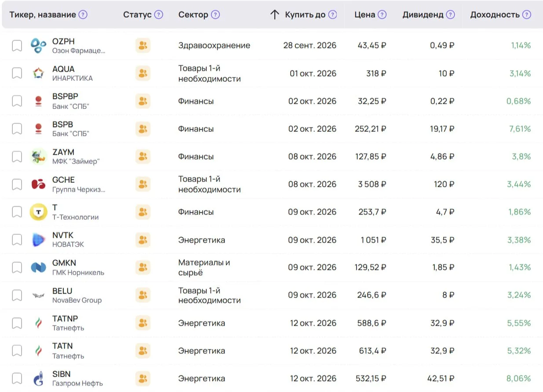Open the TATNP ticker link

coord(65,319)
